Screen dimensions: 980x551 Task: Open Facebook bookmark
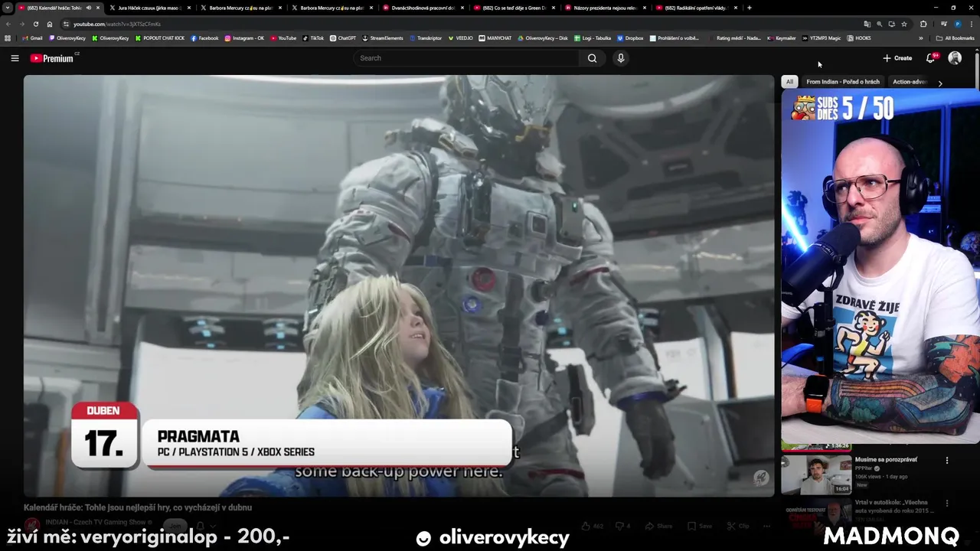click(204, 37)
